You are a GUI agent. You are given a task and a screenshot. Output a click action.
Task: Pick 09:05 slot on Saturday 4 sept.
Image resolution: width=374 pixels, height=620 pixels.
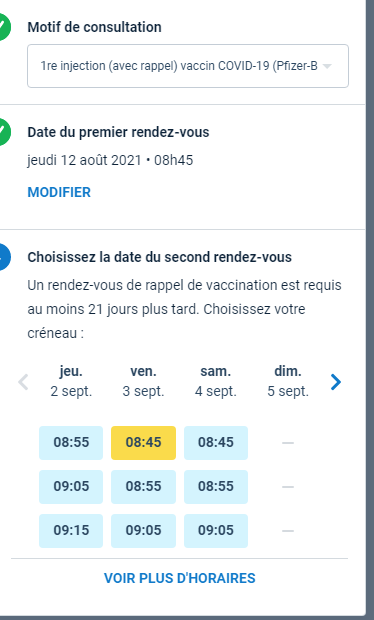pos(216,530)
